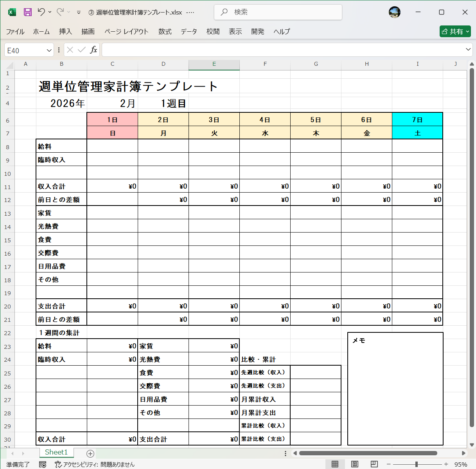Click the horizontal scrollbar right arrow
This screenshot has height=469, width=476.
tap(463, 453)
